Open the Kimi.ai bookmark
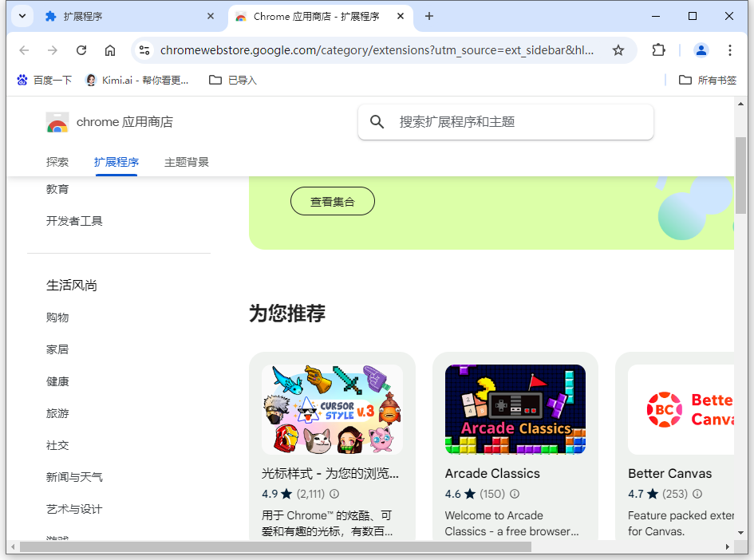 point(136,81)
